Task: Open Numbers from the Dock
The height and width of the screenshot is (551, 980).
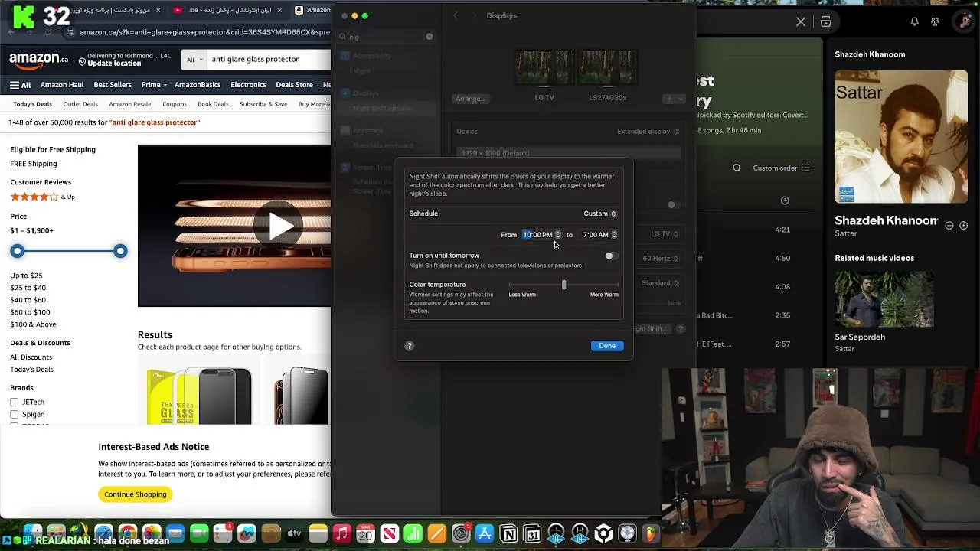Action: [x=413, y=533]
